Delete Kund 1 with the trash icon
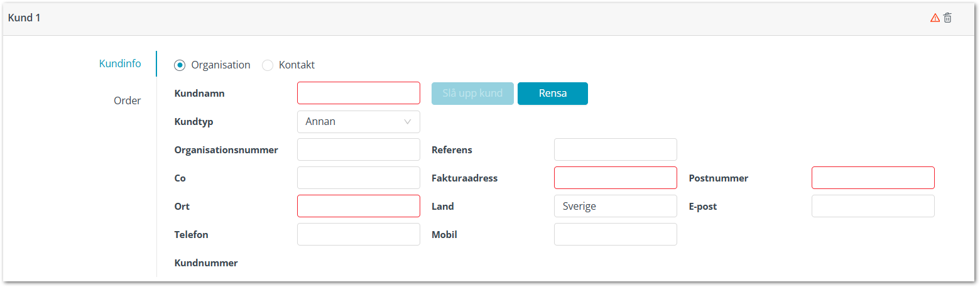This screenshot has width=980, height=287. (947, 18)
